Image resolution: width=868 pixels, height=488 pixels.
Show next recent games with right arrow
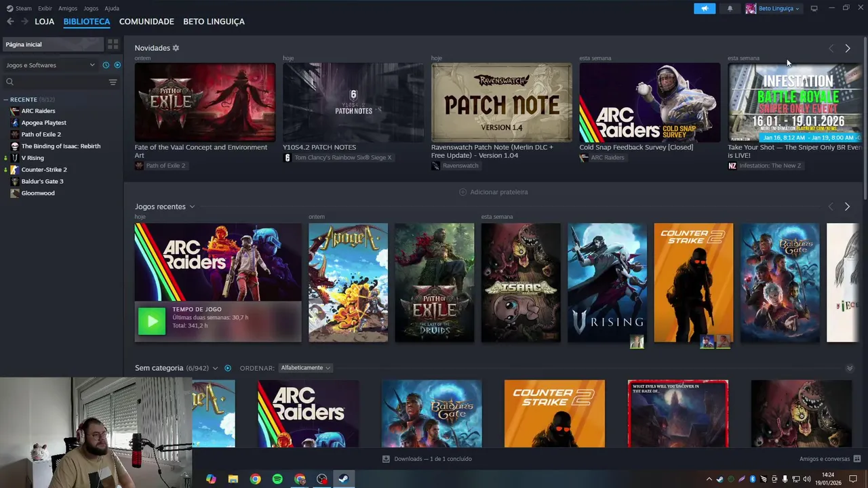(847, 206)
